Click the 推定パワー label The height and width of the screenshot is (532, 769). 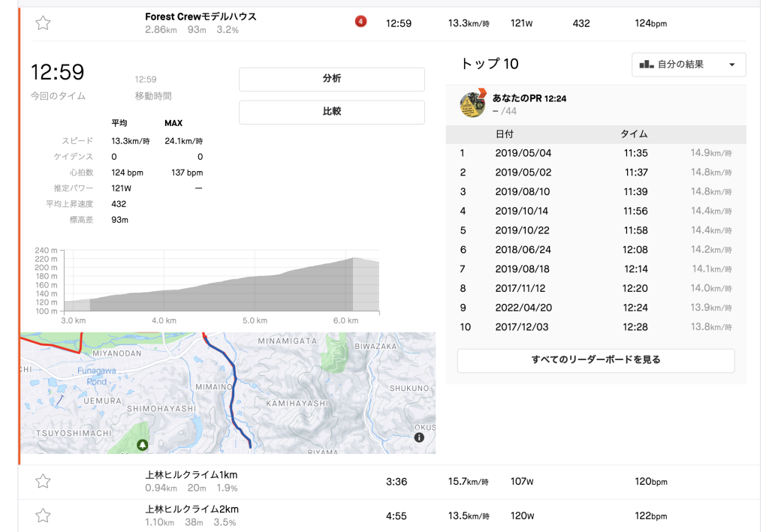point(74,188)
